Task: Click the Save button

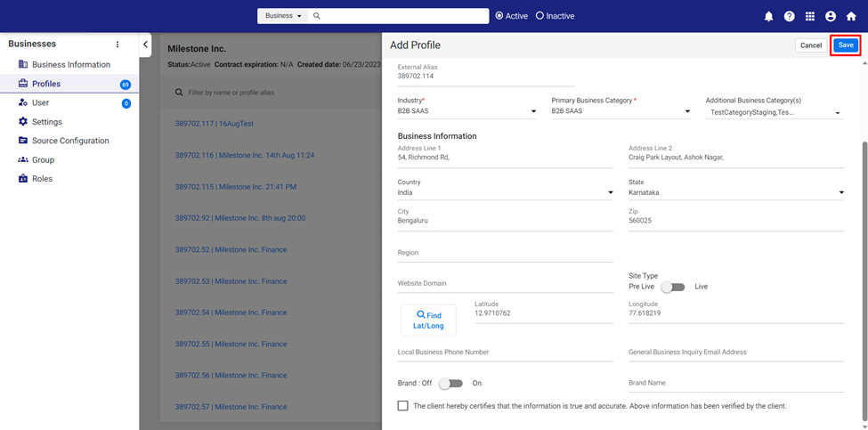Action: click(x=846, y=45)
